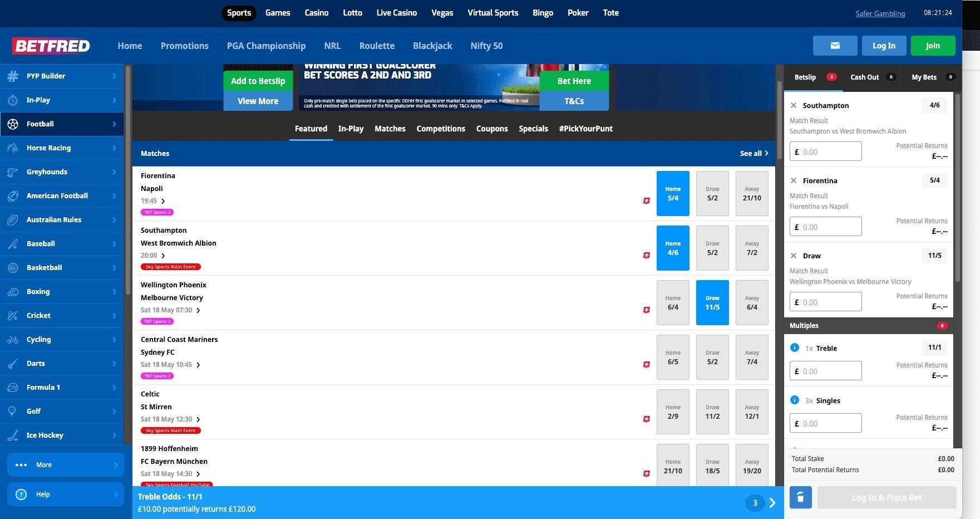Click the Horse Racing icon in sidebar

click(x=13, y=148)
